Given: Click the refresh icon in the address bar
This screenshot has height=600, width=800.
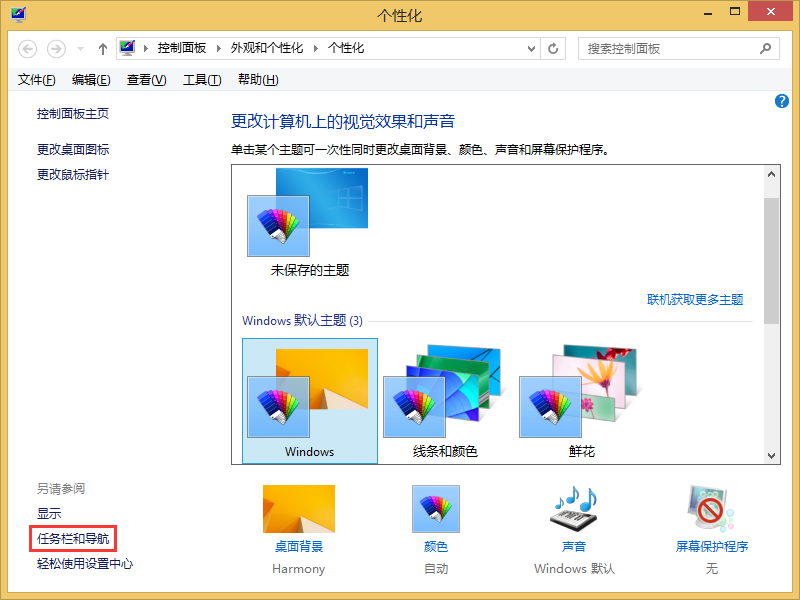Looking at the screenshot, I should point(553,48).
